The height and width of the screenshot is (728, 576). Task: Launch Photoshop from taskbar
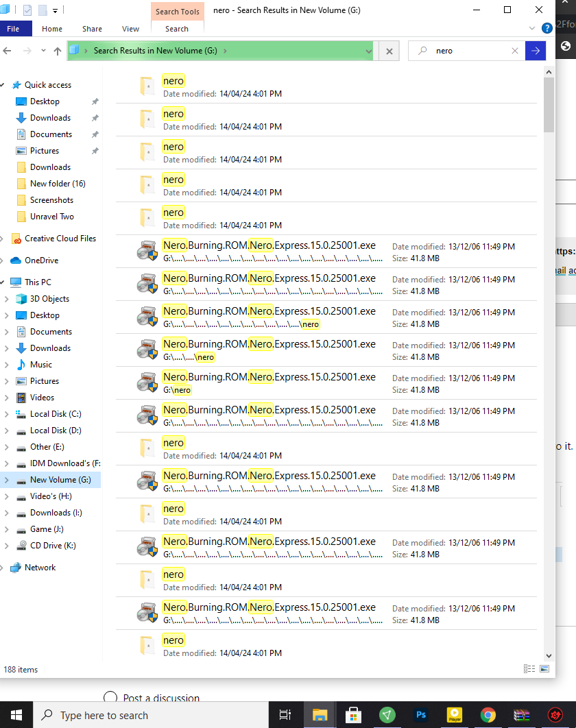point(421,715)
